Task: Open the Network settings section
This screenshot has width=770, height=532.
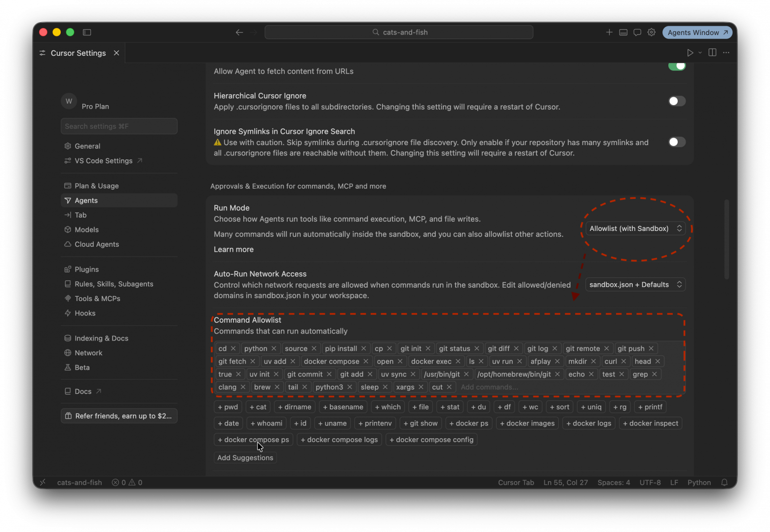Action: click(119, 353)
